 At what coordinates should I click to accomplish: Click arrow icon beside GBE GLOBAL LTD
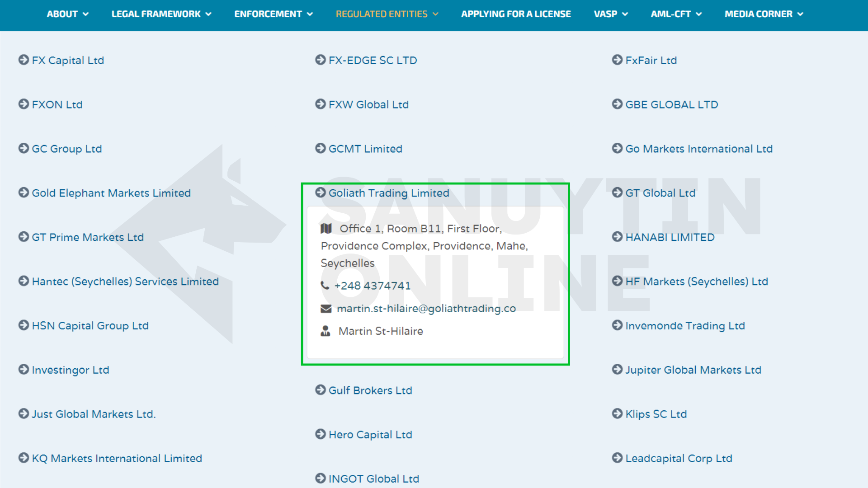[617, 104]
